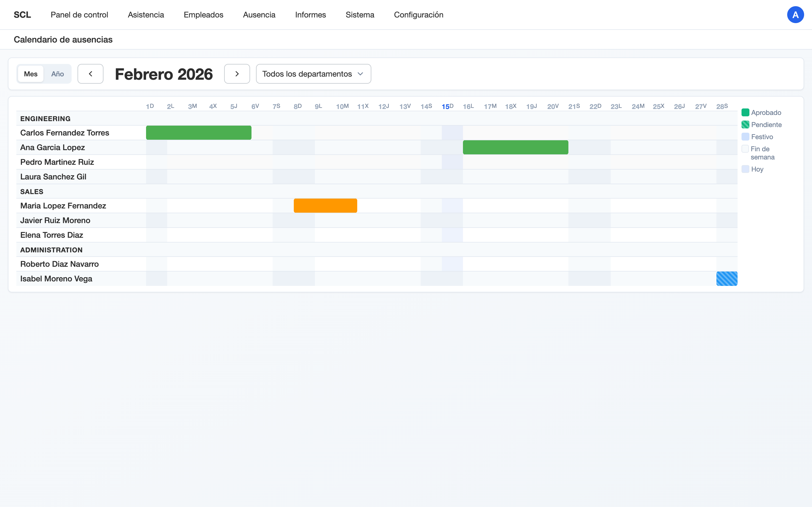
Task: Advance to next month with right arrow
Action: 237,74
